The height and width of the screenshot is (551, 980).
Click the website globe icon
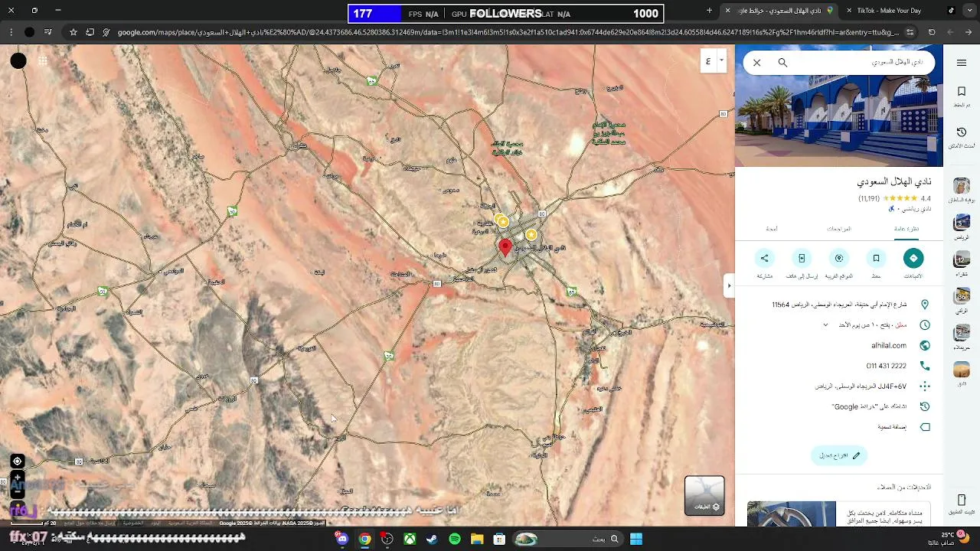coord(925,345)
